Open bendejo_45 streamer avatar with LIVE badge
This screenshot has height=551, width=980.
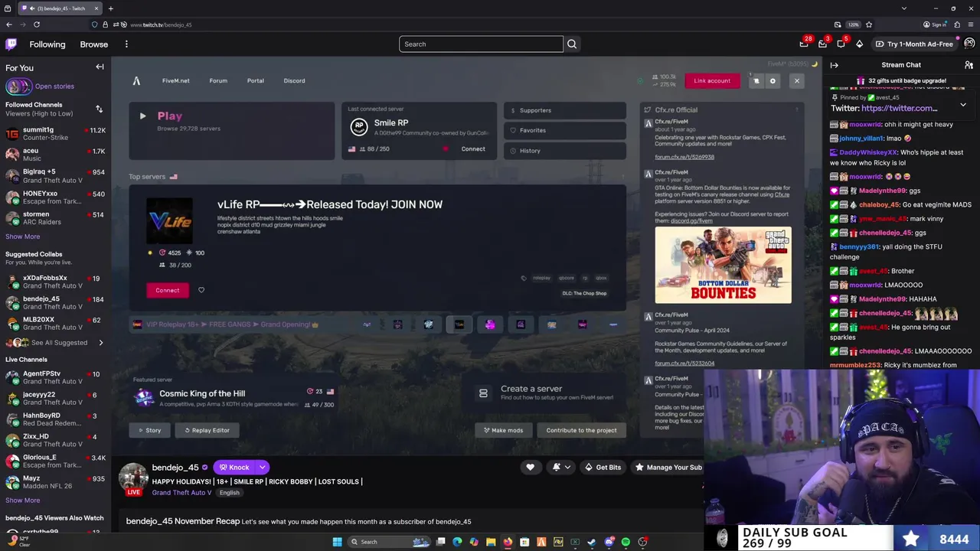click(133, 479)
